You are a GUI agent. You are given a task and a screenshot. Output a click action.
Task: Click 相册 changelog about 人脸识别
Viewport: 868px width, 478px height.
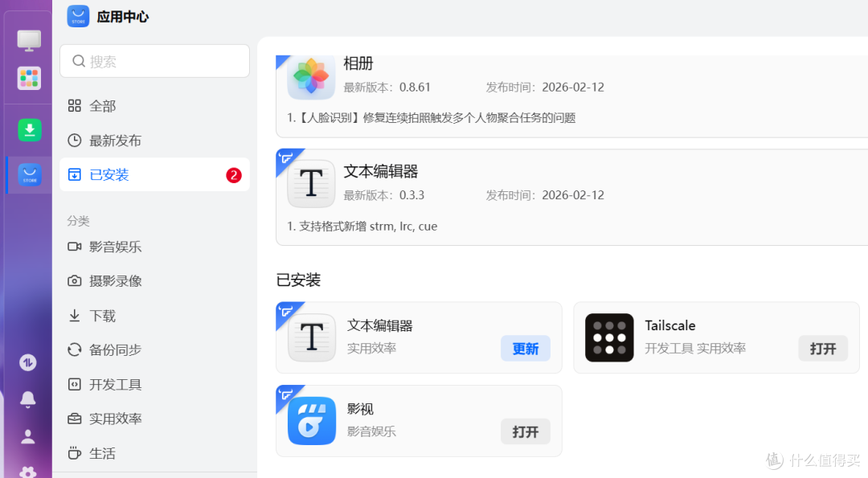(432, 118)
